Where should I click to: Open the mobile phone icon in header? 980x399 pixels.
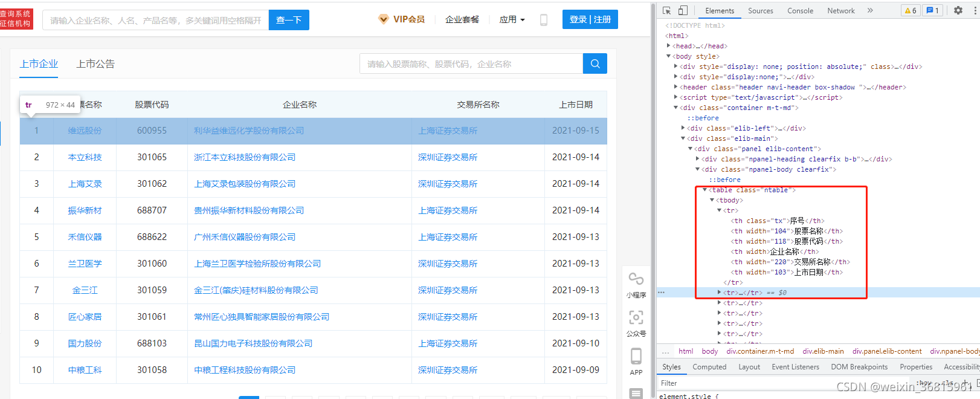point(544,19)
